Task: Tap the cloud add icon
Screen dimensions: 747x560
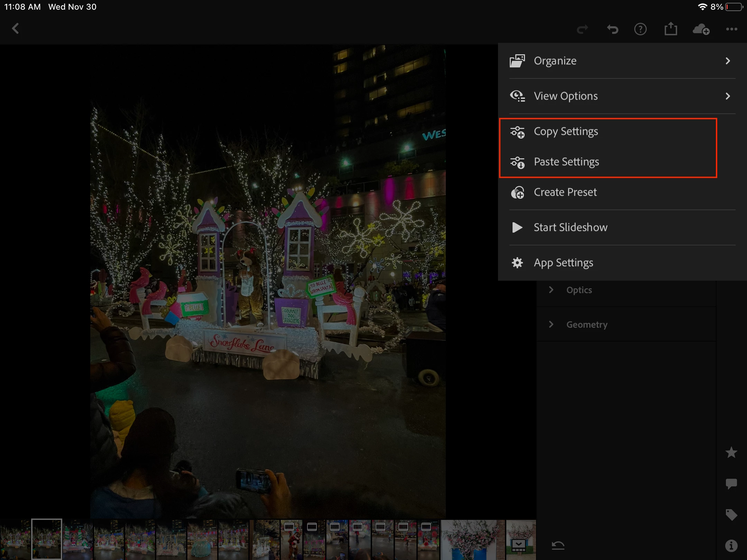Action: point(701,29)
